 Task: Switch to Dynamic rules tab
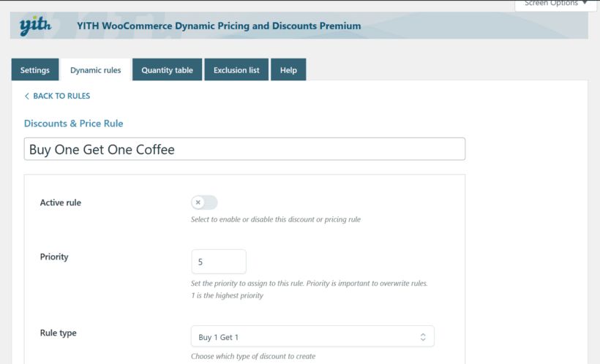pos(95,70)
